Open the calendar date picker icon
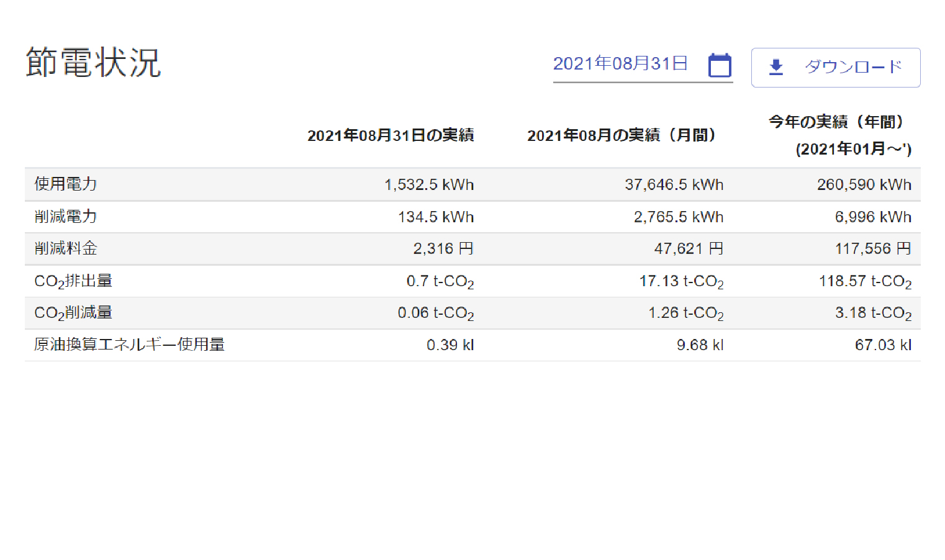945x560 pixels. click(x=720, y=65)
